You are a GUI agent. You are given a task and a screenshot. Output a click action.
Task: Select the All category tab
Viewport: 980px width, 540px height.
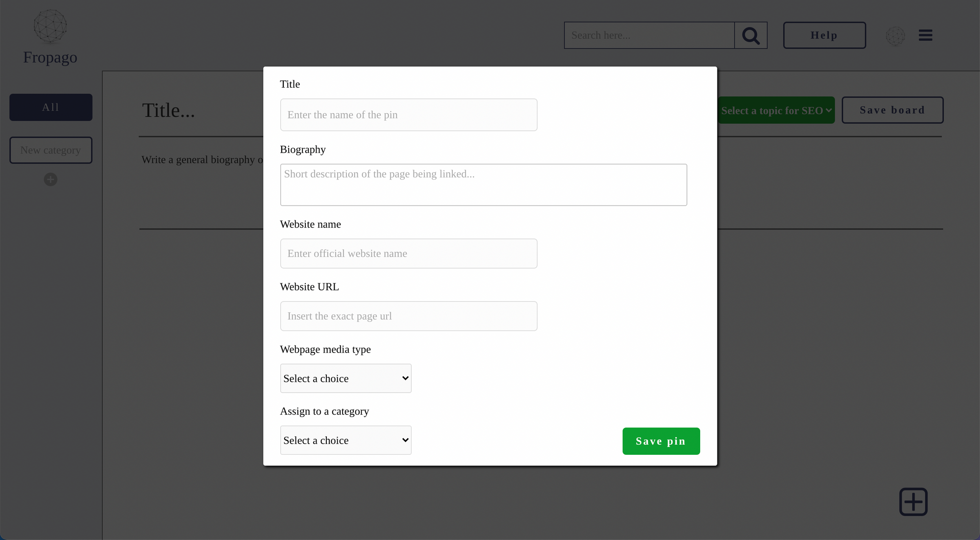(51, 107)
